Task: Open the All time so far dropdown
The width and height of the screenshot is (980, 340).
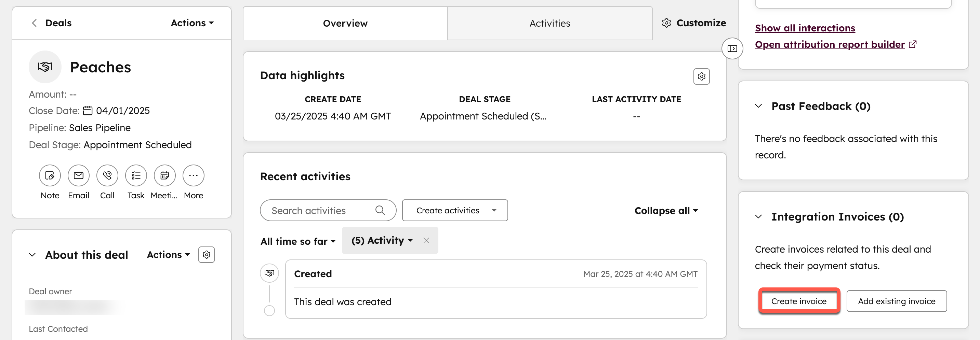Action: [298, 241]
